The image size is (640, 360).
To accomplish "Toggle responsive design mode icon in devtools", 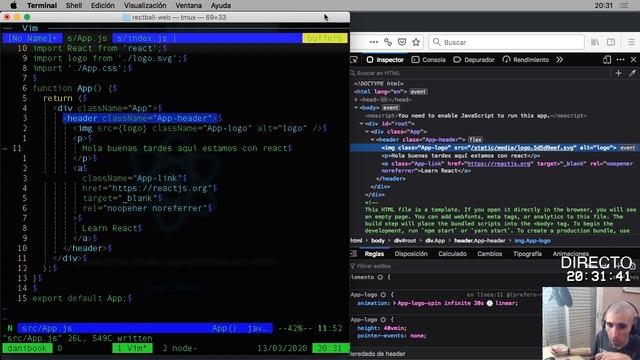I will tap(607, 60).
